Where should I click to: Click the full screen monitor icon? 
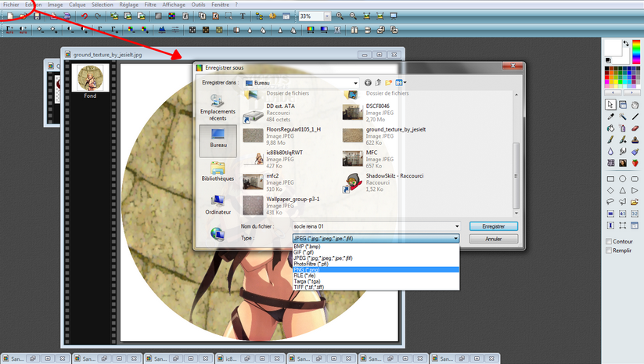click(394, 16)
